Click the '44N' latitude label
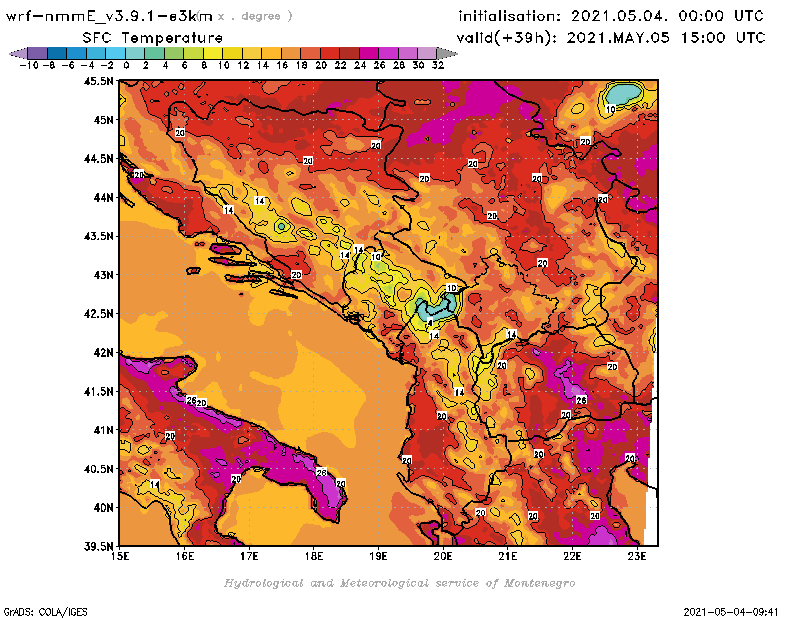This screenshot has height=618, width=800. (103, 197)
